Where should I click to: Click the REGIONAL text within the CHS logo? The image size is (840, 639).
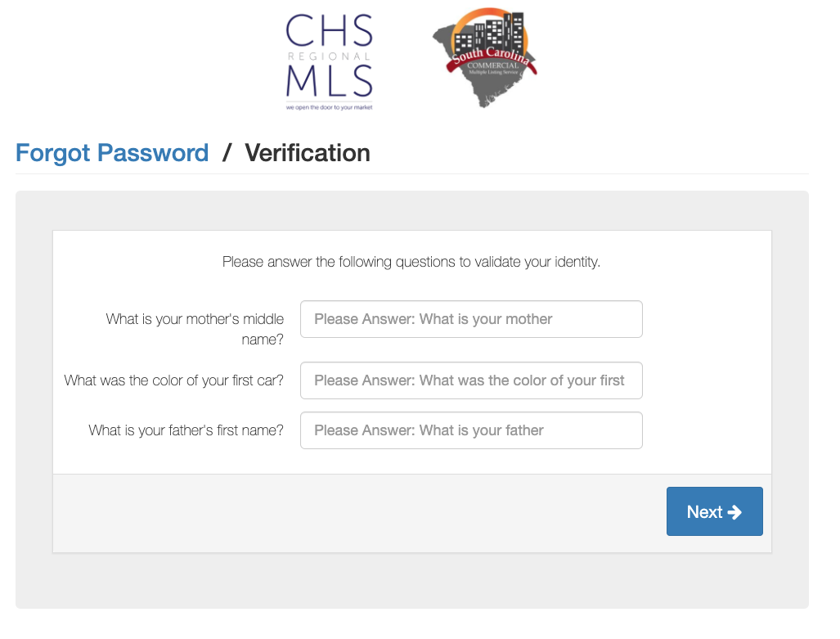328,56
